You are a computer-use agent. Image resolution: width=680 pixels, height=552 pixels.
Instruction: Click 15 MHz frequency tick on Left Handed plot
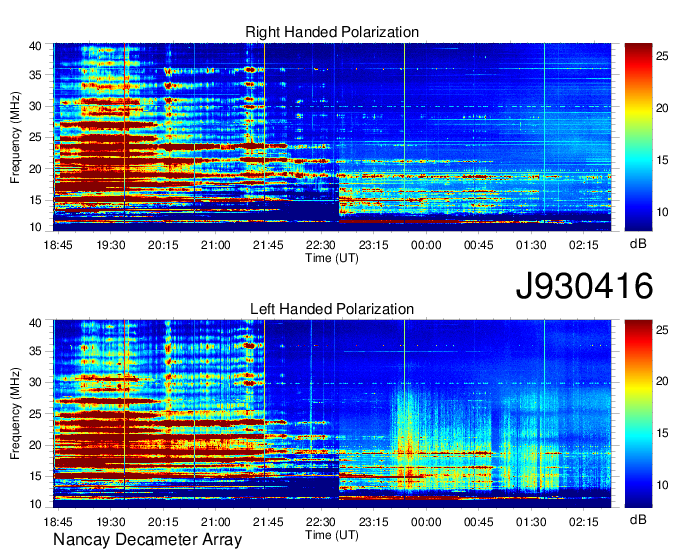(x=35, y=476)
